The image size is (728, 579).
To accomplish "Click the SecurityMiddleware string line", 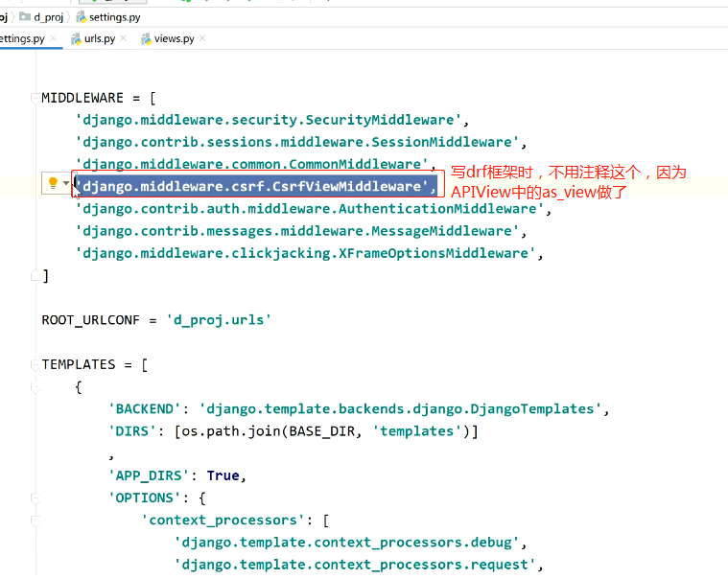I will [272, 120].
